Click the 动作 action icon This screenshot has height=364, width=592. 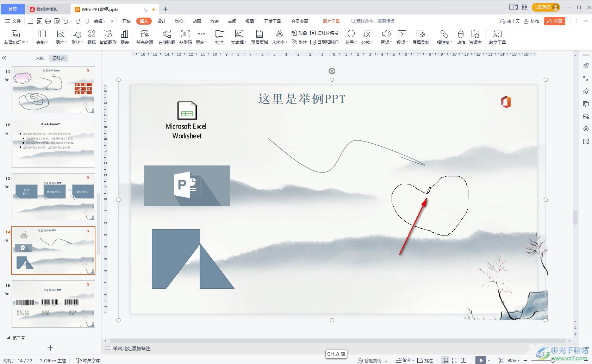click(x=461, y=34)
